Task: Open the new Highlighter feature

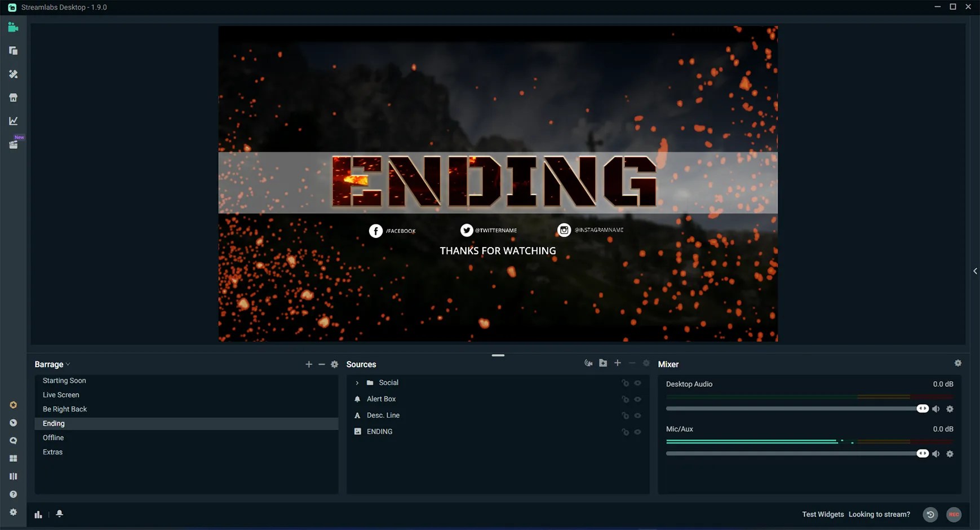Action: pyautogui.click(x=14, y=144)
